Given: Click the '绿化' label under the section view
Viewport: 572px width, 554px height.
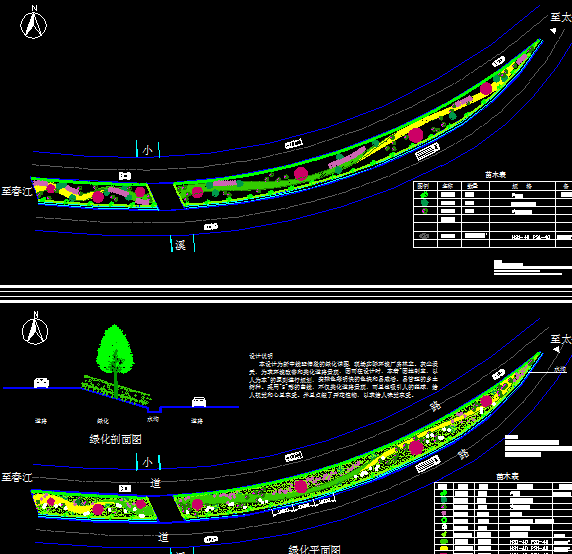Looking at the screenshot, I should (103, 421).
